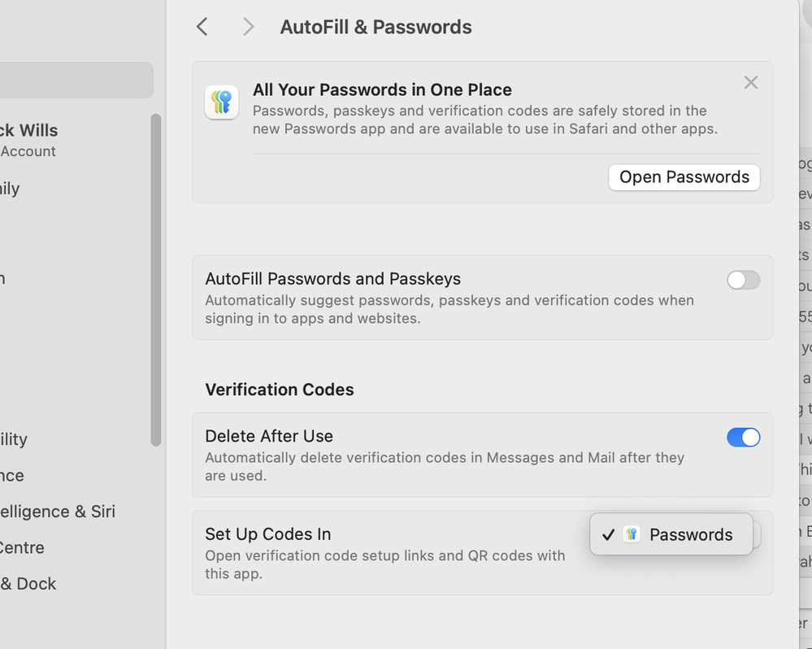This screenshot has height=649, width=812.
Task: Turn off Delete After Use switch
Action: click(x=743, y=438)
